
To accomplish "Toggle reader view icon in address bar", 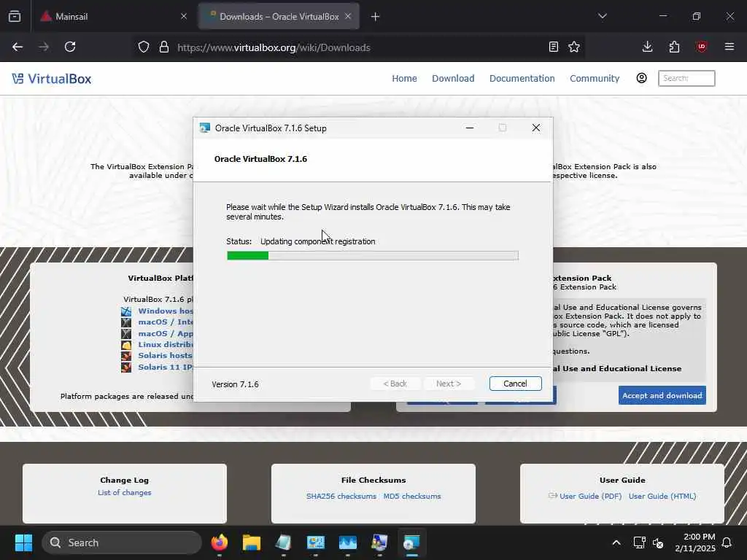I will click(553, 47).
